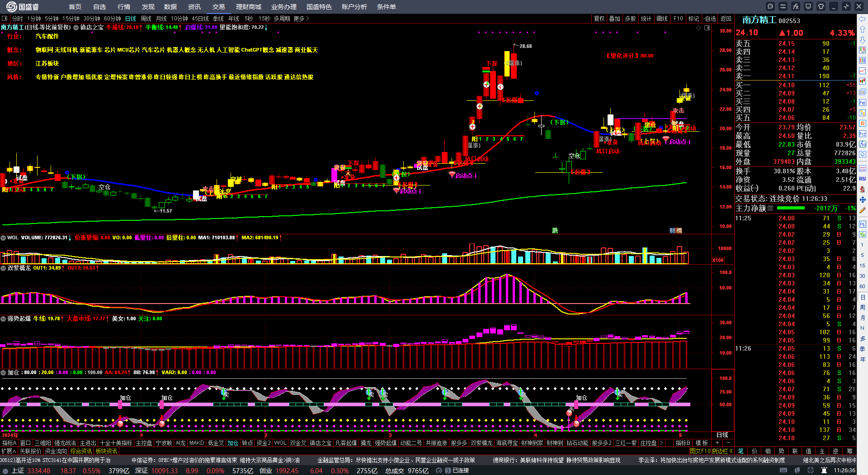Viewport: 868px width, 475px height.
Task: Toggle the 画线 drawing mode
Action: tap(662, 19)
